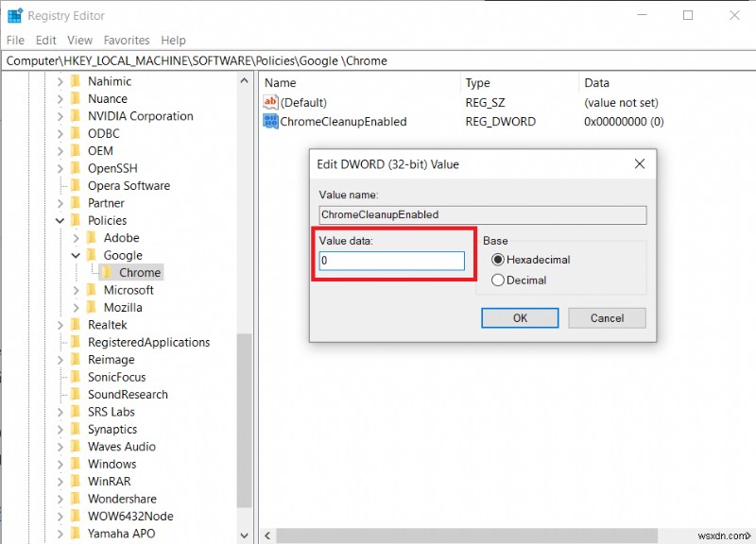This screenshot has height=544, width=756.
Task: Open the Favorites menu
Action: 127,40
